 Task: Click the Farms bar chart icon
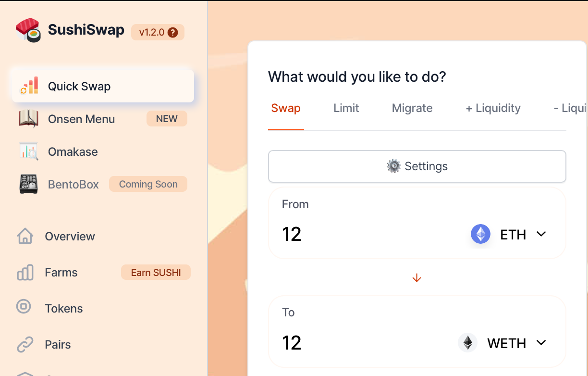25,272
